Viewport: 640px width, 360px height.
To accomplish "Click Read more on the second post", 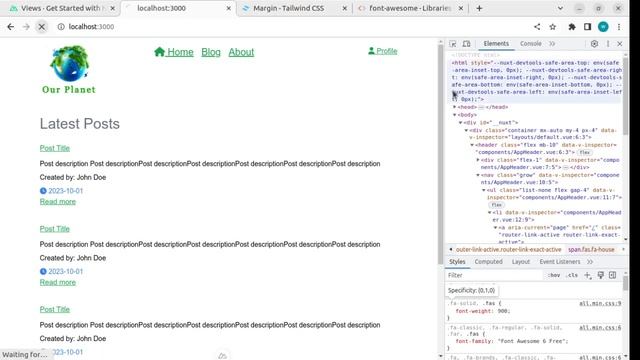I will [x=58, y=282].
